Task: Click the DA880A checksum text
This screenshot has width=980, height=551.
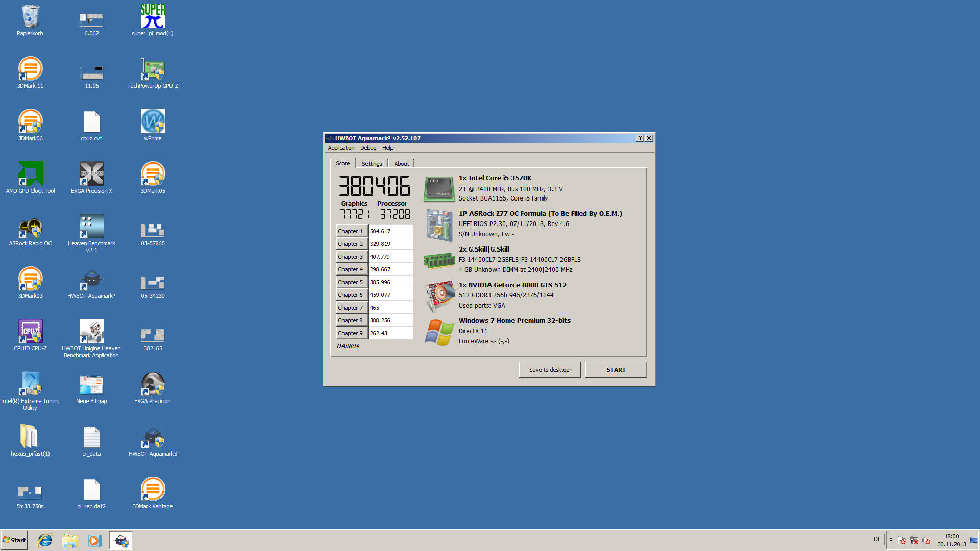Action: [348, 346]
